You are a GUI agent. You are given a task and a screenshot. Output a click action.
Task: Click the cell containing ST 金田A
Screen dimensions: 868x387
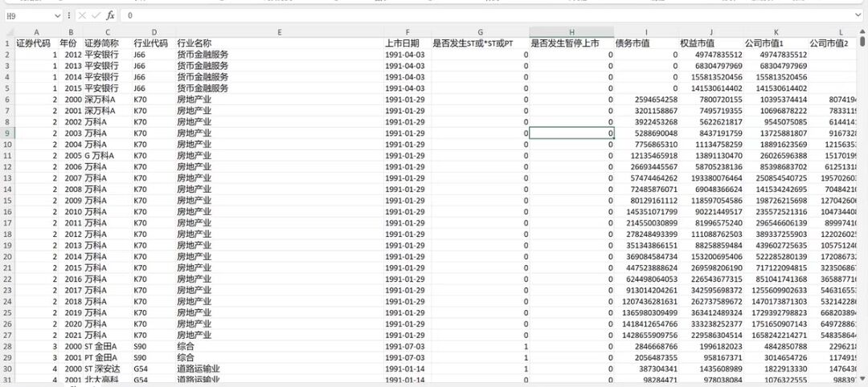click(x=108, y=346)
